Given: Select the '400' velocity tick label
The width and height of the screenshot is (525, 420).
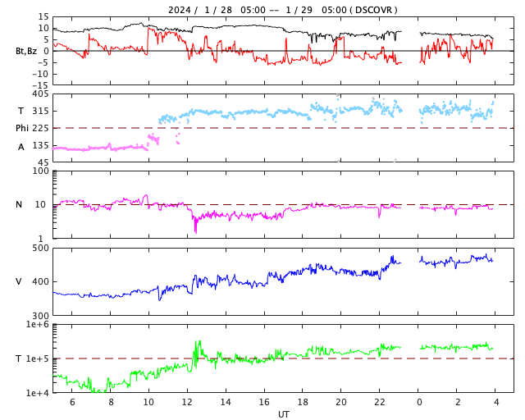Looking at the screenshot, I should coord(40,281).
